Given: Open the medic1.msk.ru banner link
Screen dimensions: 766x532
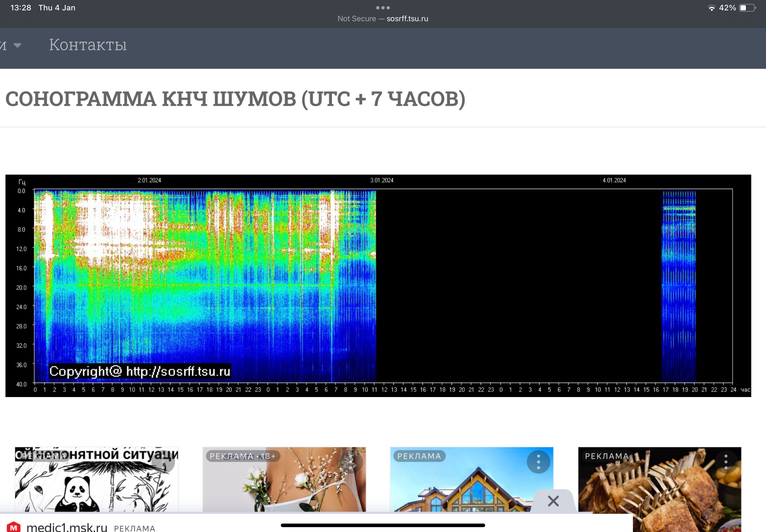Looking at the screenshot, I should [67, 527].
